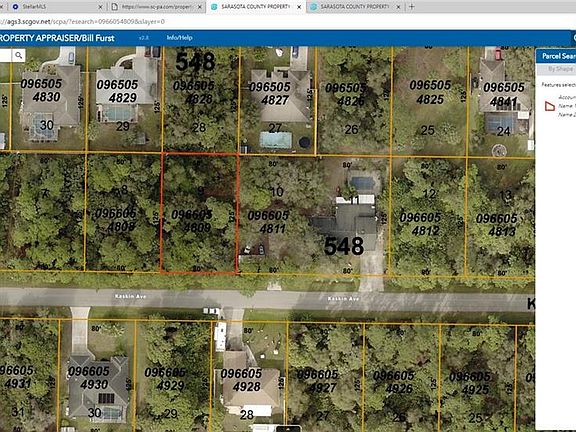Close the active Sarasota County Property tab
The width and height of the screenshot is (576, 432).
click(299, 7)
